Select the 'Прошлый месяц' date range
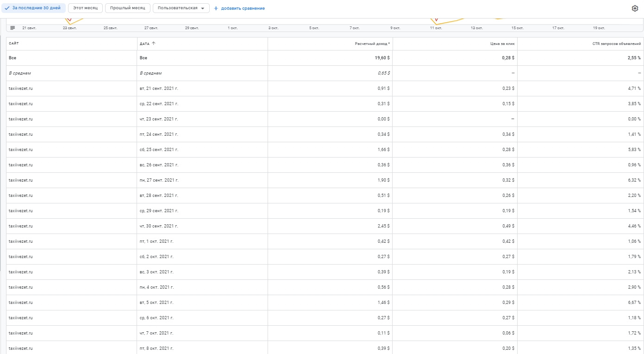 coord(128,8)
